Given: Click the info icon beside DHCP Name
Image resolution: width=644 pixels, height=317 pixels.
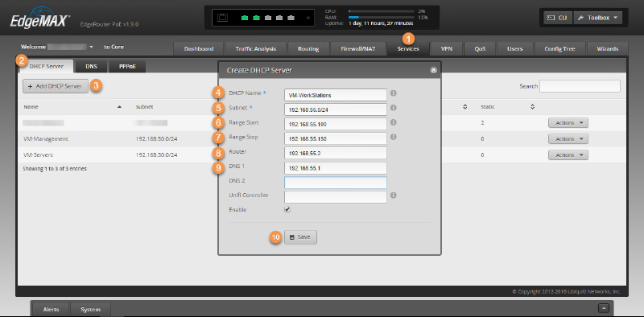Looking at the screenshot, I should (x=393, y=93).
